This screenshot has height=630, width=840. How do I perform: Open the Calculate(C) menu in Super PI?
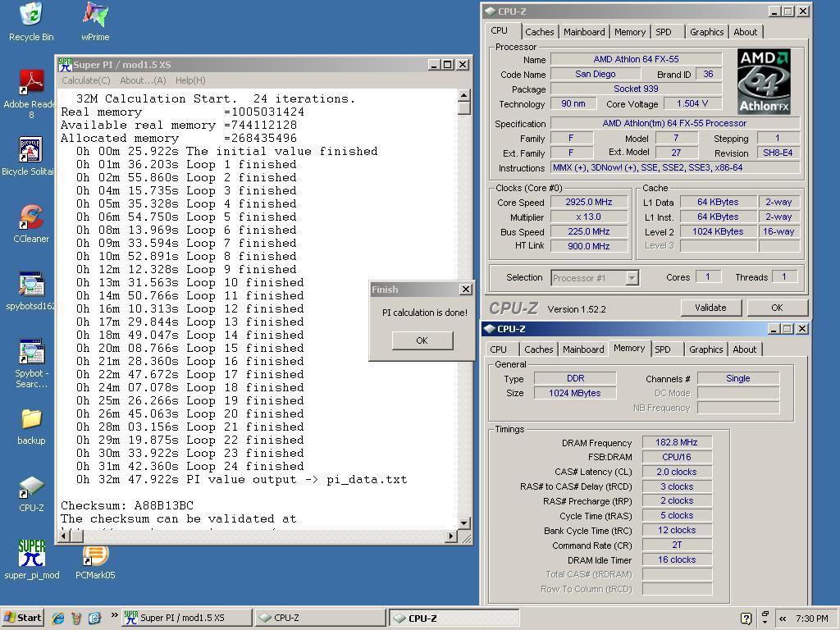(x=85, y=80)
